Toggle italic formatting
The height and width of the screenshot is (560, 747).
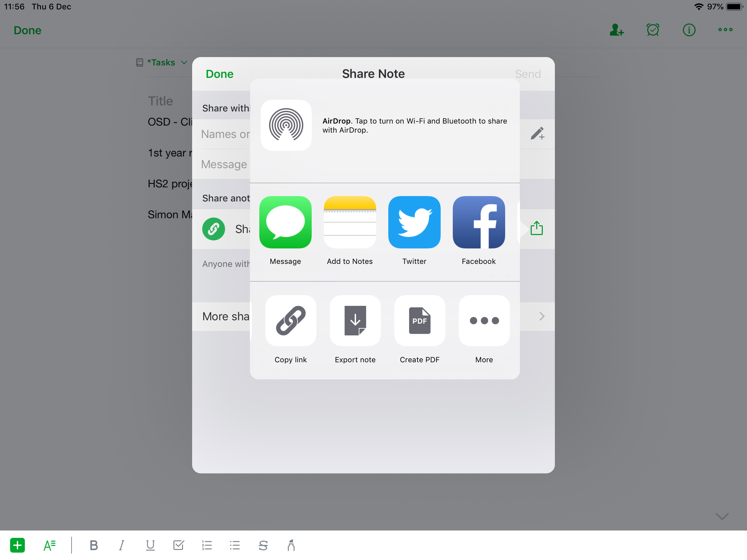[122, 545]
